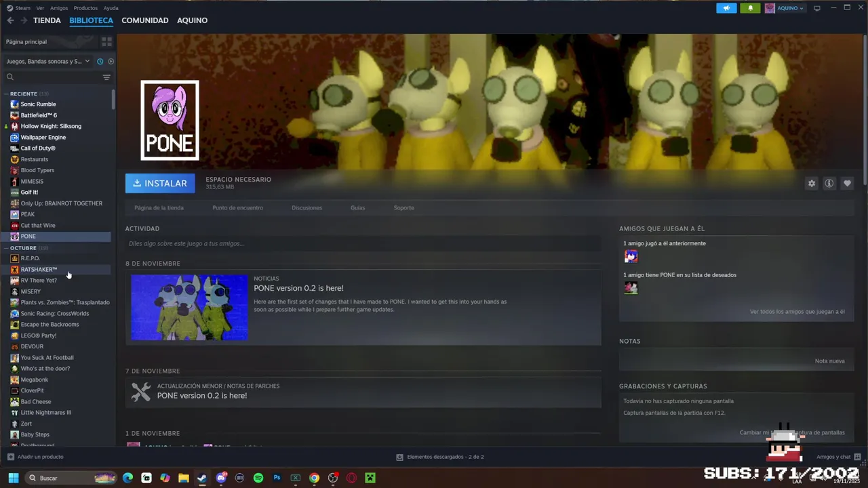The image size is (868, 488).
Task: Open the PONE version 0.2 news thumbnail
Action: click(189, 307)
